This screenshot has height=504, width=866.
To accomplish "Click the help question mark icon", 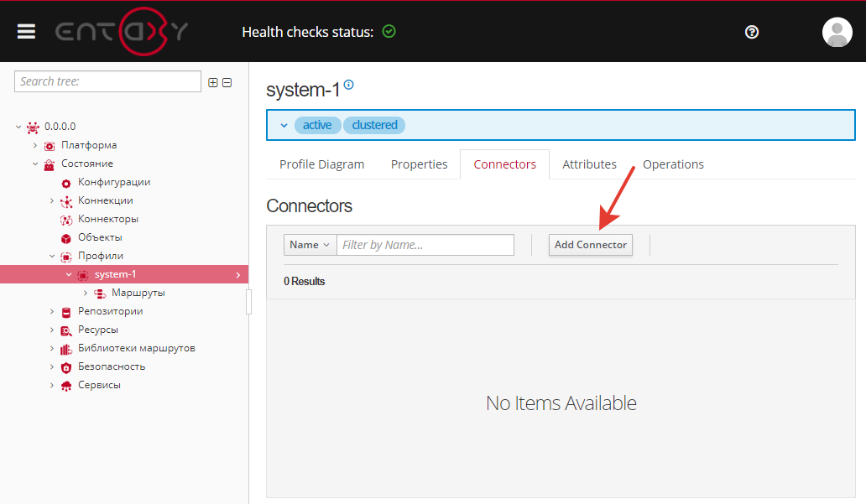I will [752, 32].
